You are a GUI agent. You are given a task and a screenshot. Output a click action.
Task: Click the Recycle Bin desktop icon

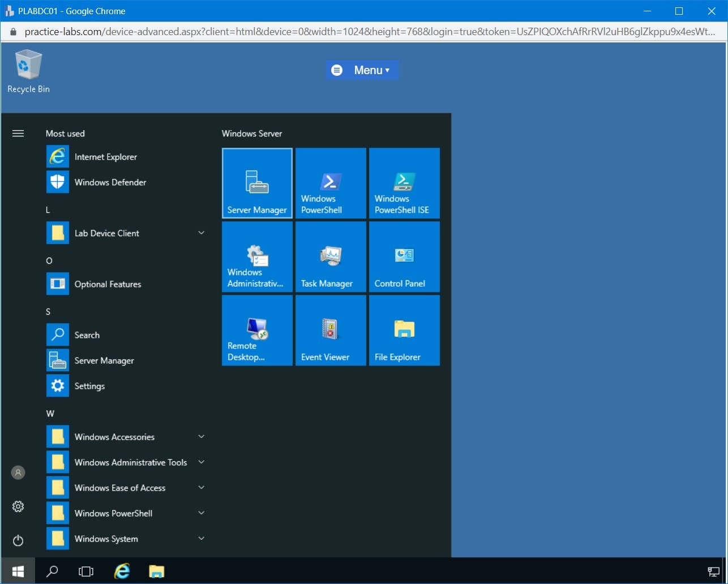click(28, 71)
